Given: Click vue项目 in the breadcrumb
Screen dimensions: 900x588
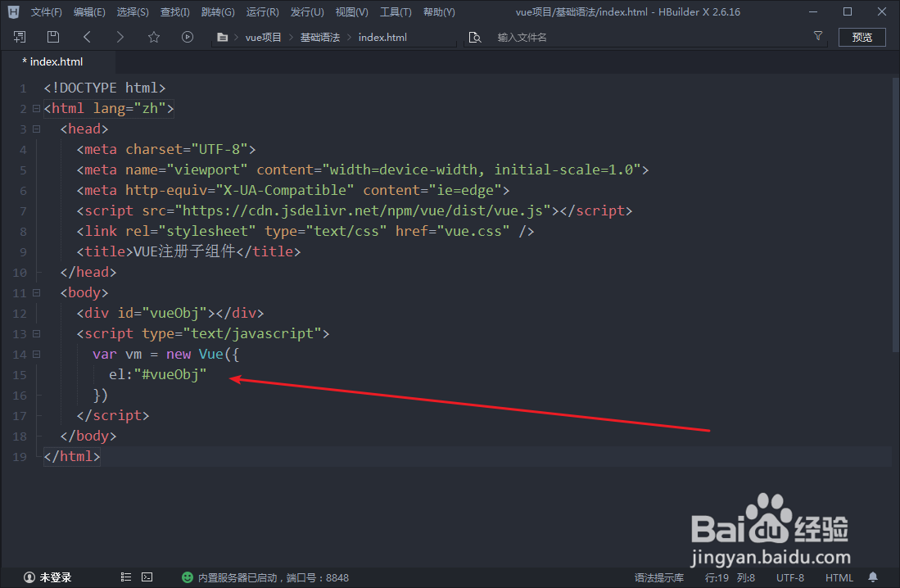Looking at the screenshot, I should click(264, 38).
